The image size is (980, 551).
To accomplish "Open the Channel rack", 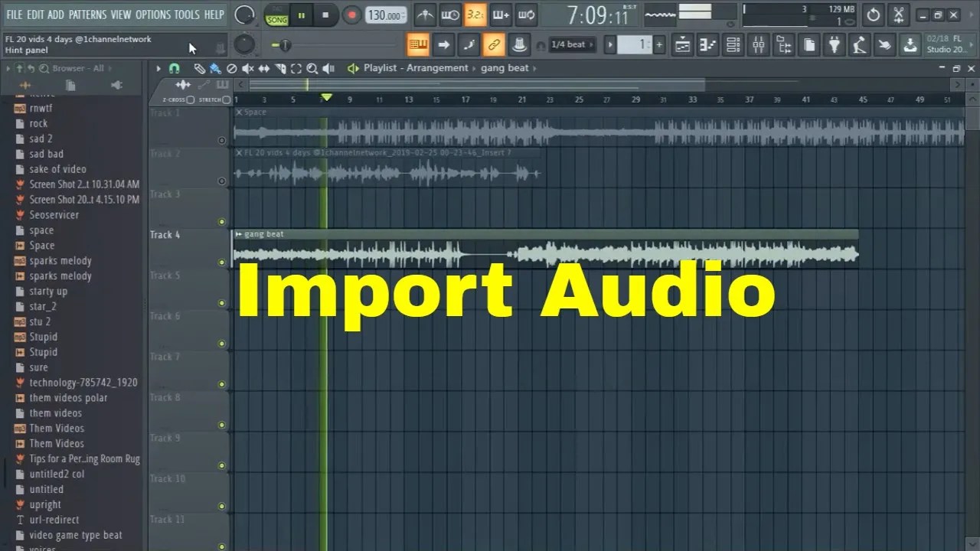I will [x=733, y=44].
